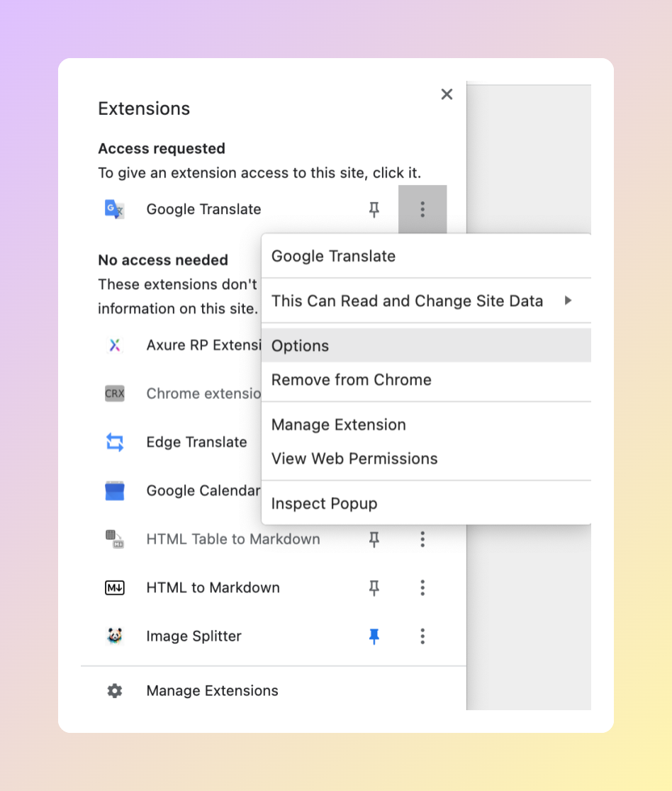This screenshot has width=672, height=791.
Task: Click the Edge Translate icon
Action: point(115,442)
